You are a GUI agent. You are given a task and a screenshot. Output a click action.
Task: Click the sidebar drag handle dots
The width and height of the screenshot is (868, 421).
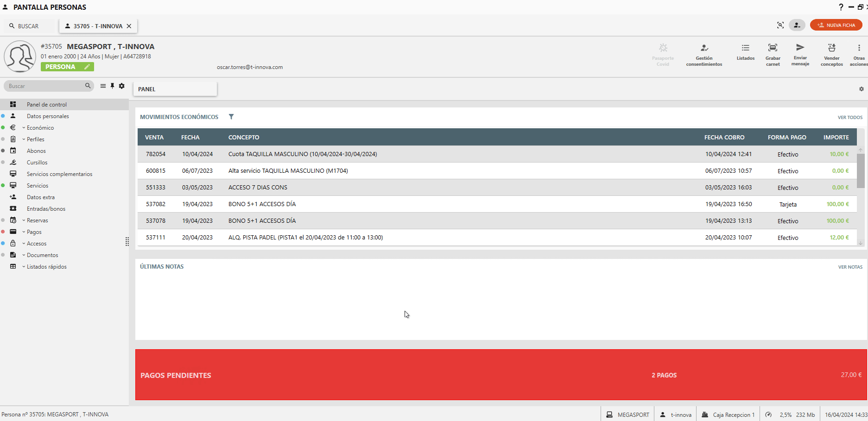coord(127,242)
